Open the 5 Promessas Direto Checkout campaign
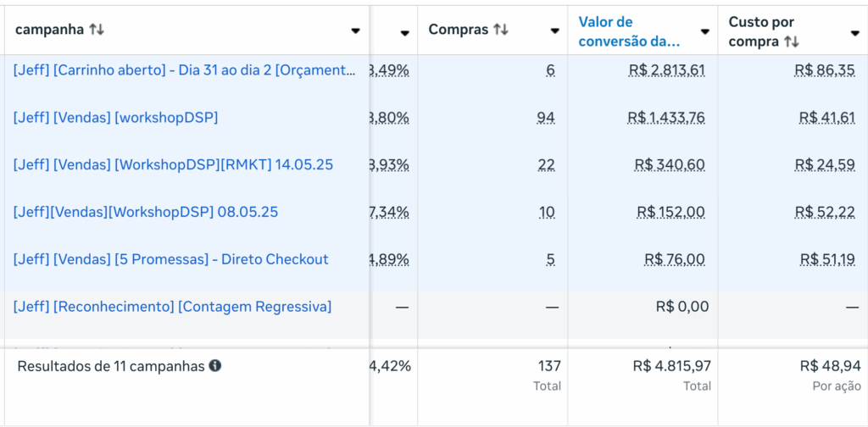The image size is (868, 427). click(x=170, y=259)
